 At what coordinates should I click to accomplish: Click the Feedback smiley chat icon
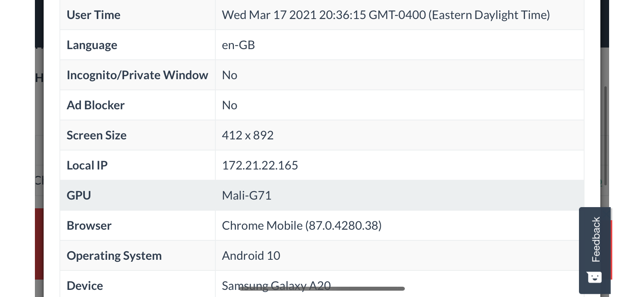(594, 277)
